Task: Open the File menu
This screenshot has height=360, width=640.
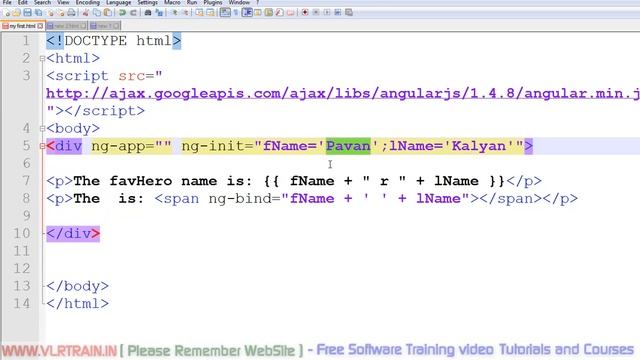Action: pyautogui.click(x=7, y=2)
